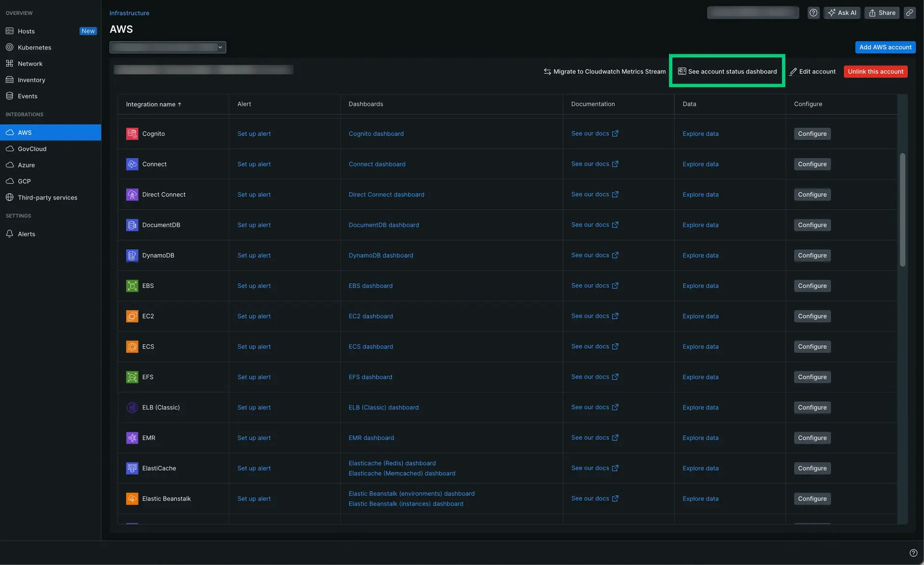Click Unlink this account button
Screen dimensions: 924x565
tap(875, 72)
